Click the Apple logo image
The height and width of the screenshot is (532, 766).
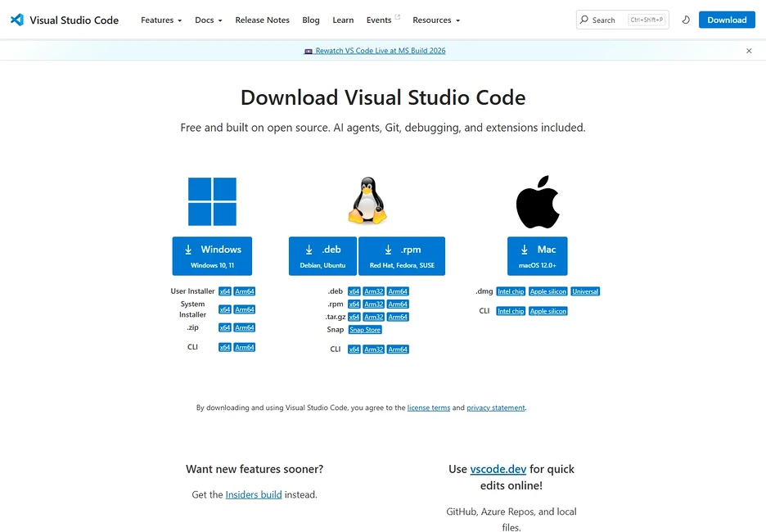[x=538, y=202]
